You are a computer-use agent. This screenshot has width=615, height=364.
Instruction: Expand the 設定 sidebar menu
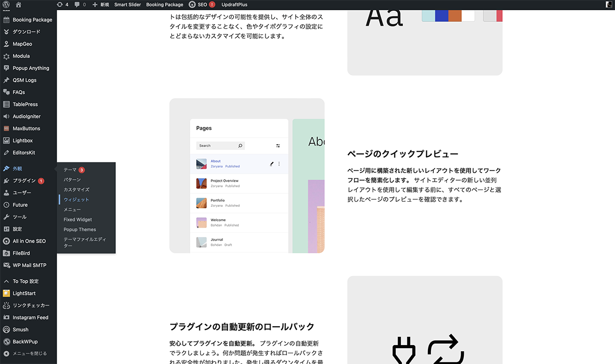click(17, 229)
